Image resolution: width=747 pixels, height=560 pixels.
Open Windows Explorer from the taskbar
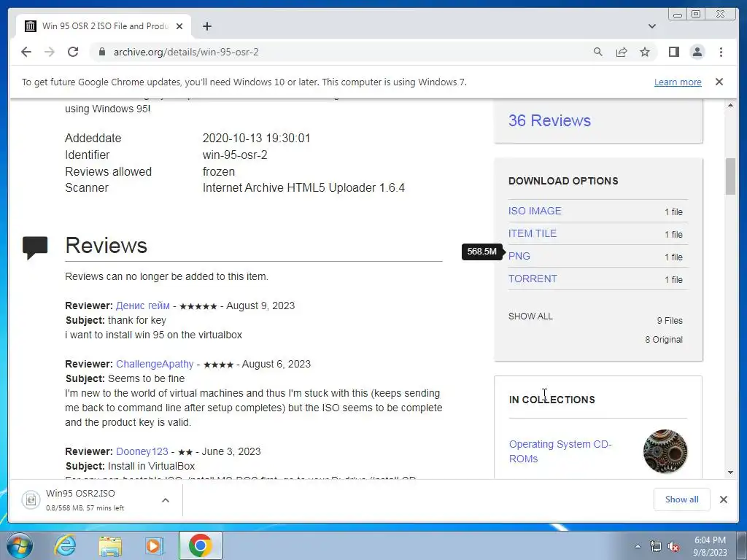[110, 545]
